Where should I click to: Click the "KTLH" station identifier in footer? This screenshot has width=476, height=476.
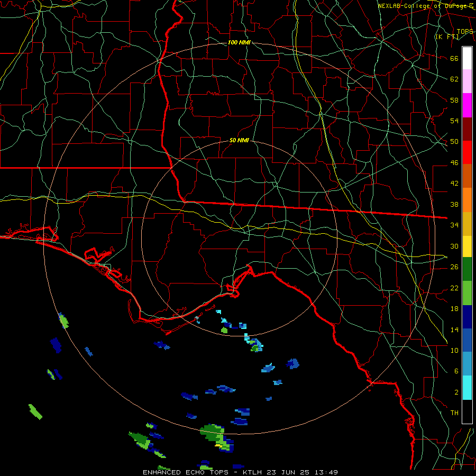[253, 472]
